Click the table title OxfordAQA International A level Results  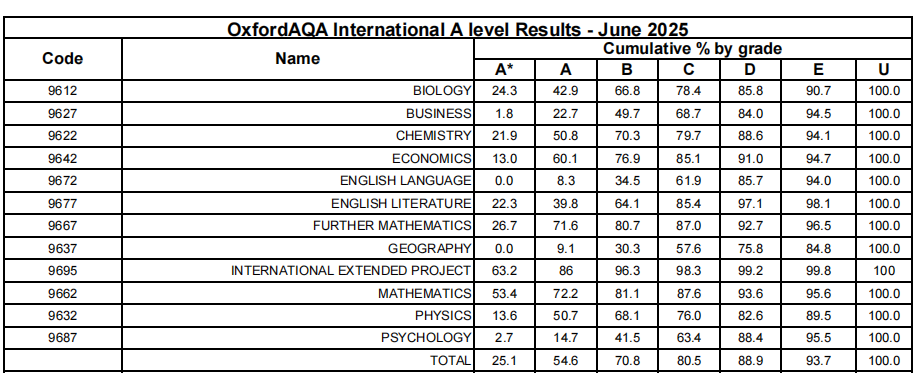point(458,29)
